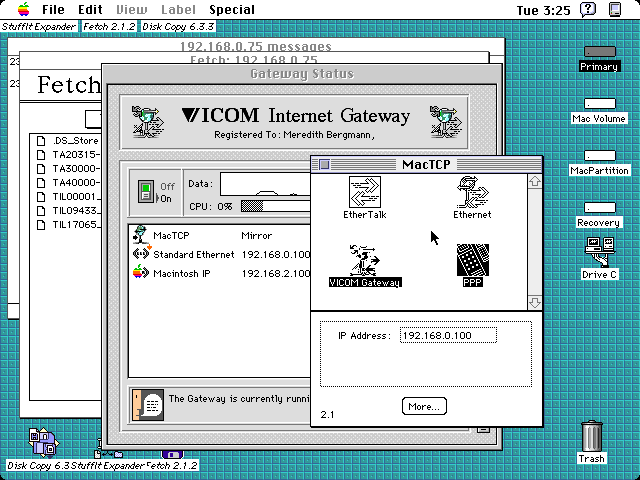Select the TA30000- file in Fetch

coord(67,169)
